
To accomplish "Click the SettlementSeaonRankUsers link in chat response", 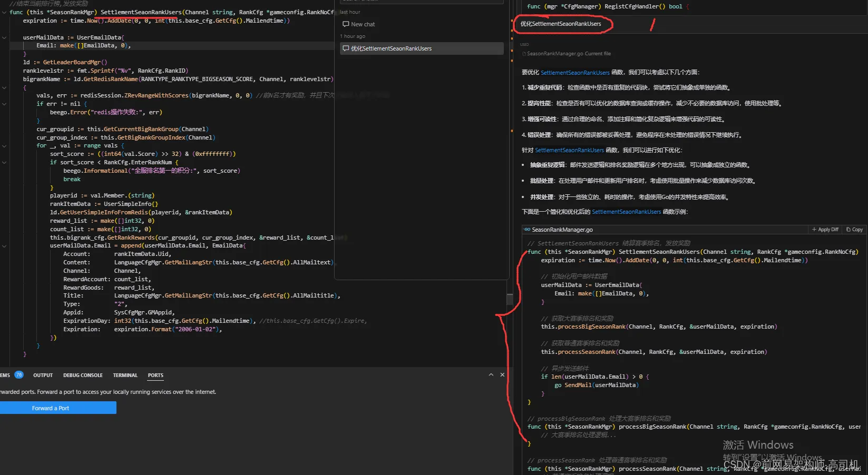I will coord(575,73).
